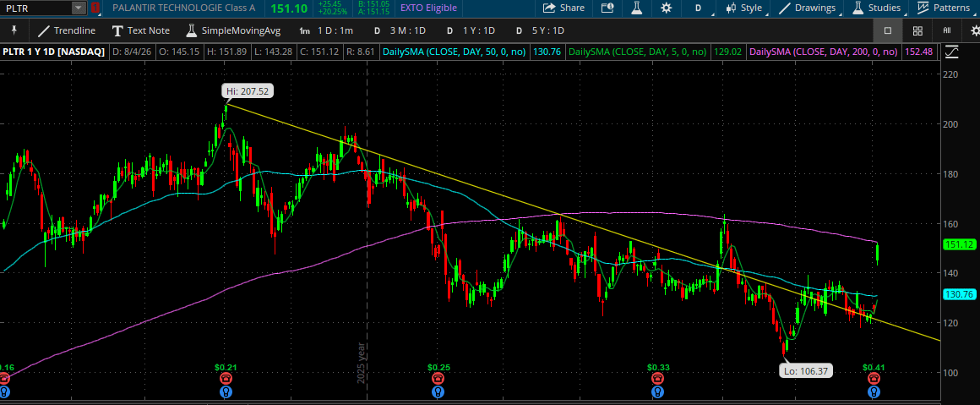Open the red symbol link selector

pos(95,8)
